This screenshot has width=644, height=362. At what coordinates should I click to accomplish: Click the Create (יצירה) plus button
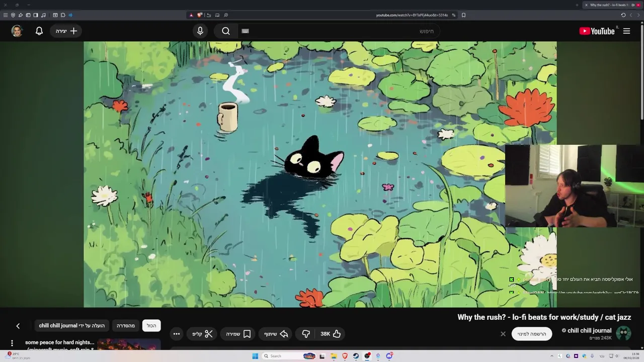66,31
